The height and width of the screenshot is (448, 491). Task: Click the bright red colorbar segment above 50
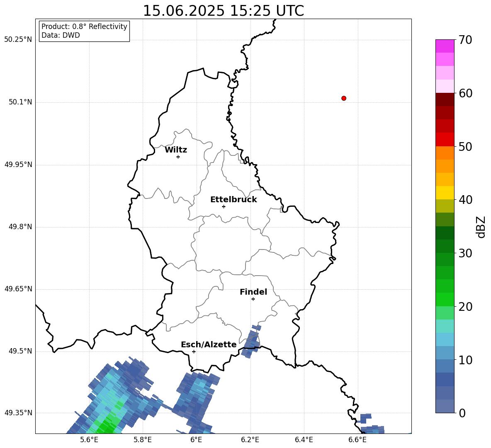445,140
